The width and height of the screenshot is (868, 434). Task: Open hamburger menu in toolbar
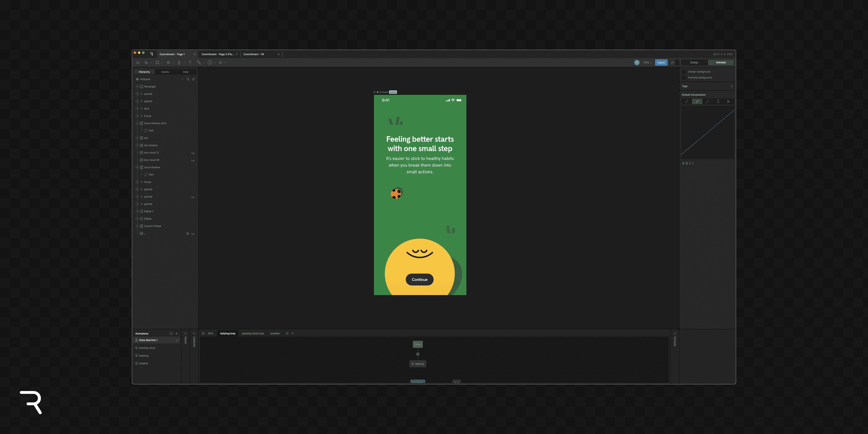(138, 63)
